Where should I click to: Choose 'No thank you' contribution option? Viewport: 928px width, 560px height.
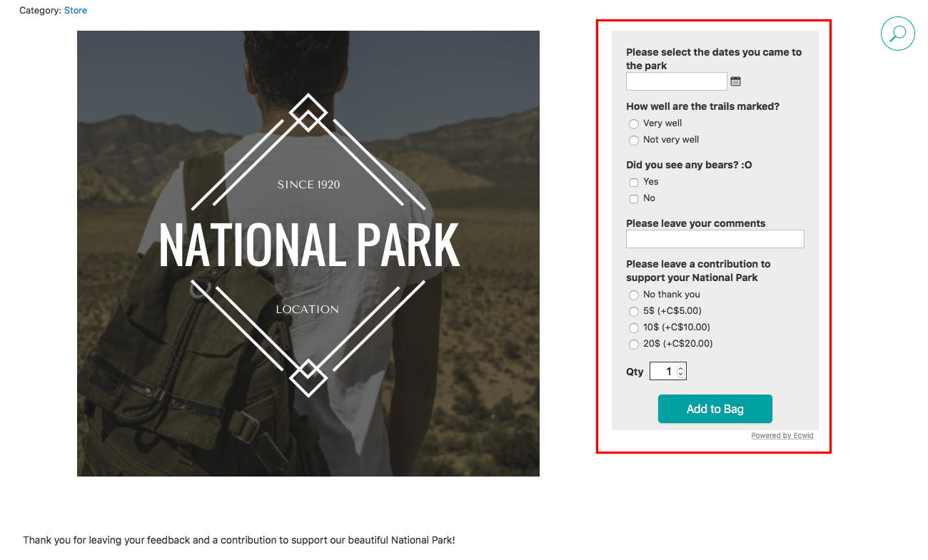634,295
